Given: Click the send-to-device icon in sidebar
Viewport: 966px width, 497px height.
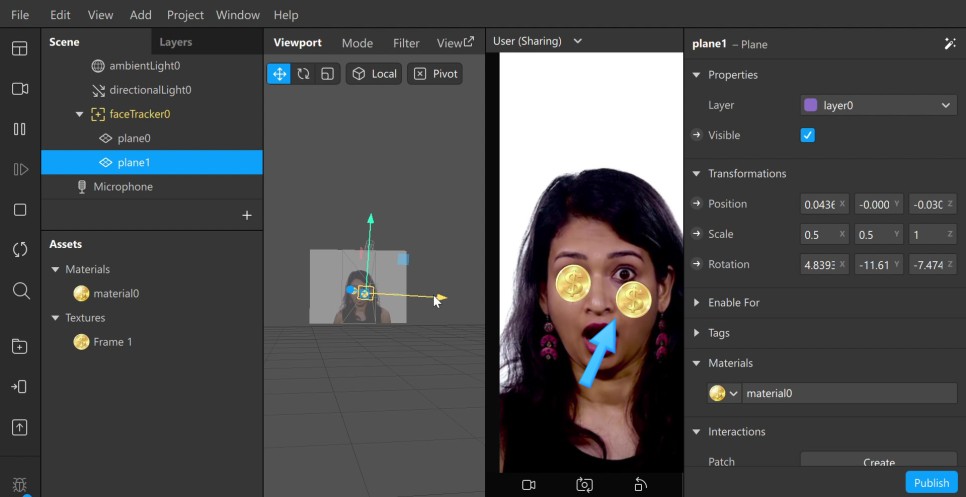Looking at the screenshot, I should tap(19, 387).
